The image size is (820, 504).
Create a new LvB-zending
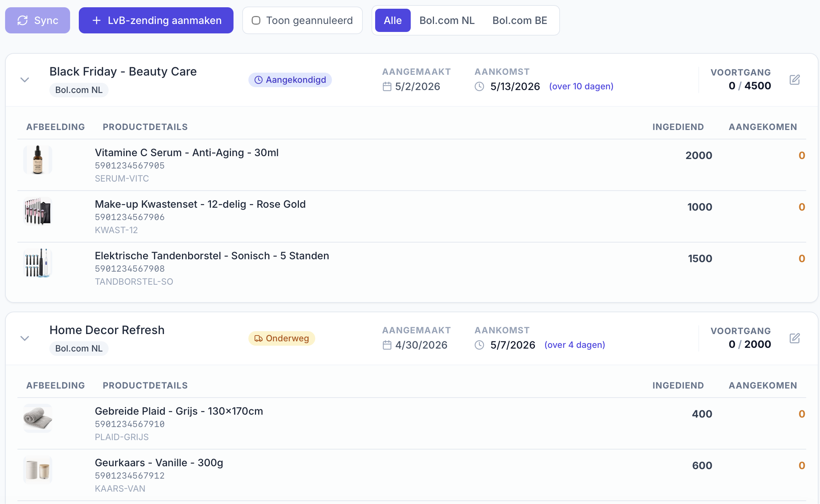click(x=156, y=20)
